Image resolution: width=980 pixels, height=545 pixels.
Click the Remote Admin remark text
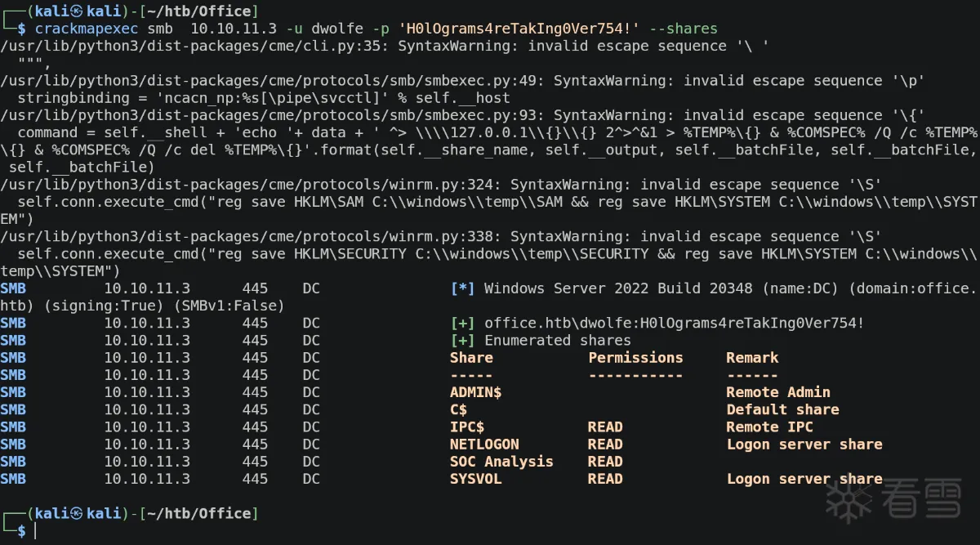pyautogui.click(x=778, y=392)
